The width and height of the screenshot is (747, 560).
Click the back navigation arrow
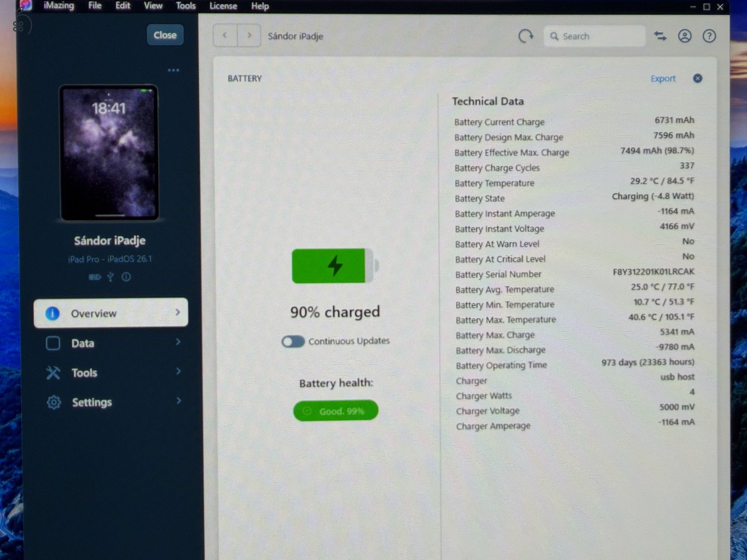[225, 35]
